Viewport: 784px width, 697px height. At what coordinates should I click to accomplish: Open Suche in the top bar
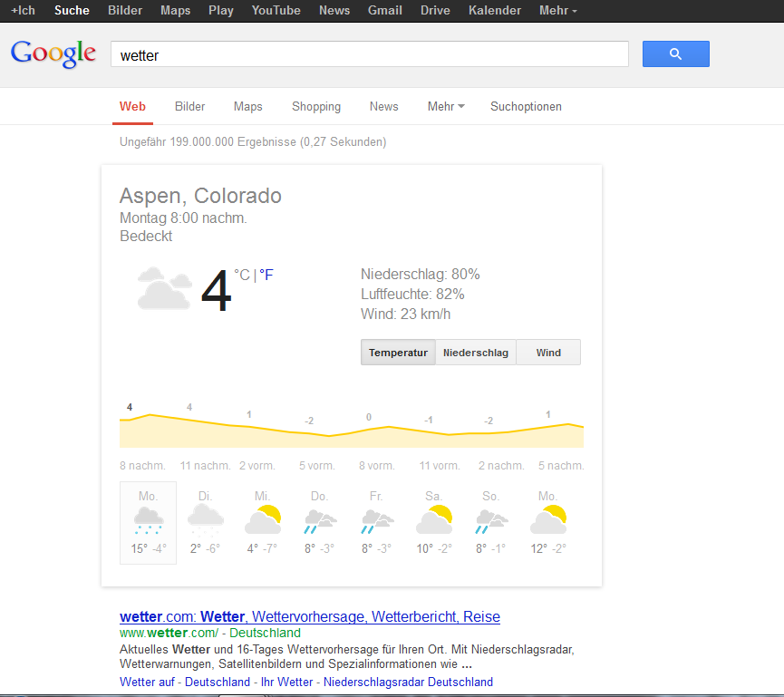tap(72, 11)
